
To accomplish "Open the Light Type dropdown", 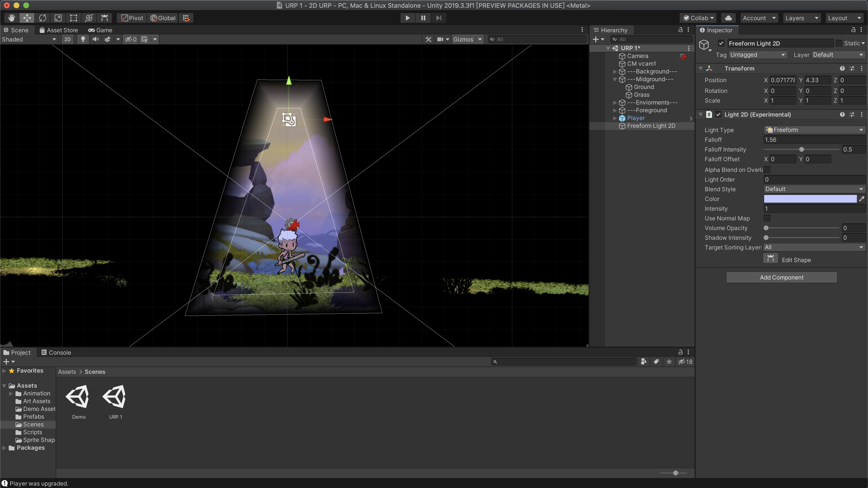I will coord(814,130).
